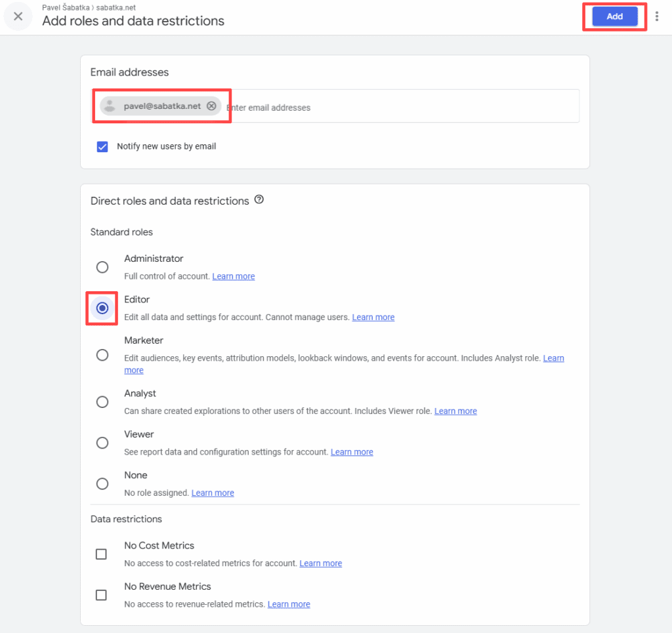
Task: Open Learn more link for Viewer role
Action: pyautogui.click(x=352, y=452)
